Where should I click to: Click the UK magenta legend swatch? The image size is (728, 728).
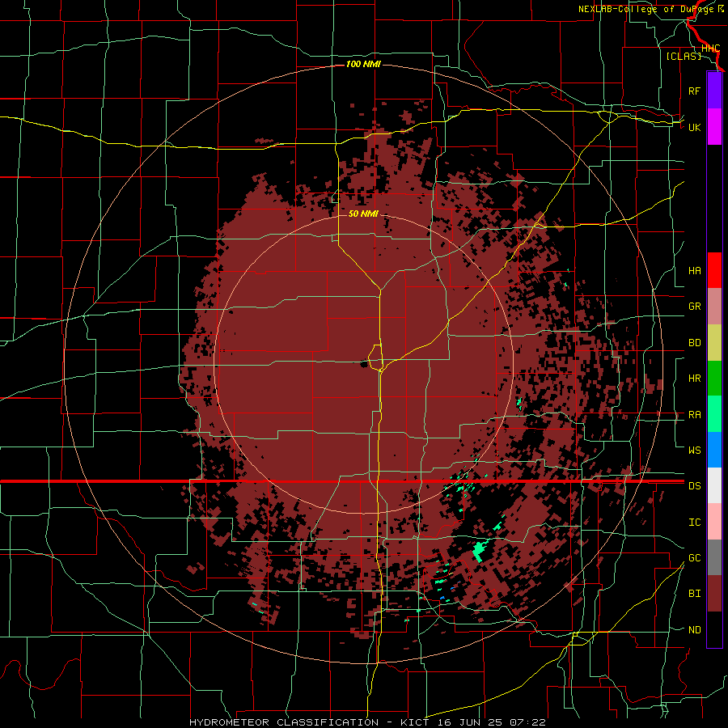pos(714,127)
